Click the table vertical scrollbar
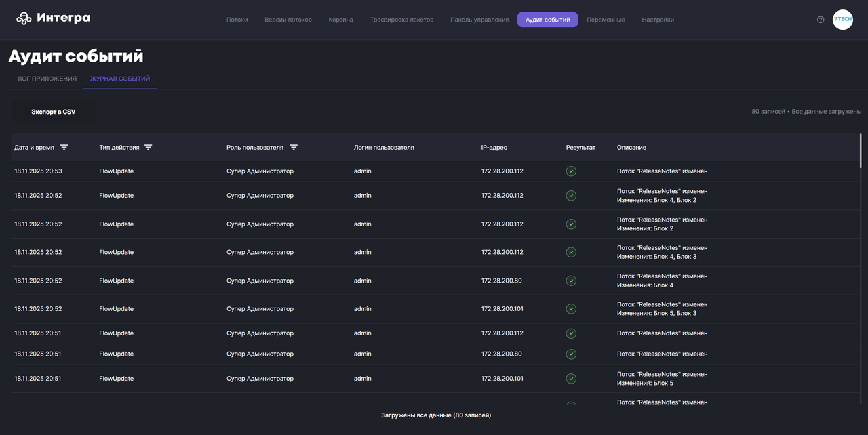 click(861, 150)
